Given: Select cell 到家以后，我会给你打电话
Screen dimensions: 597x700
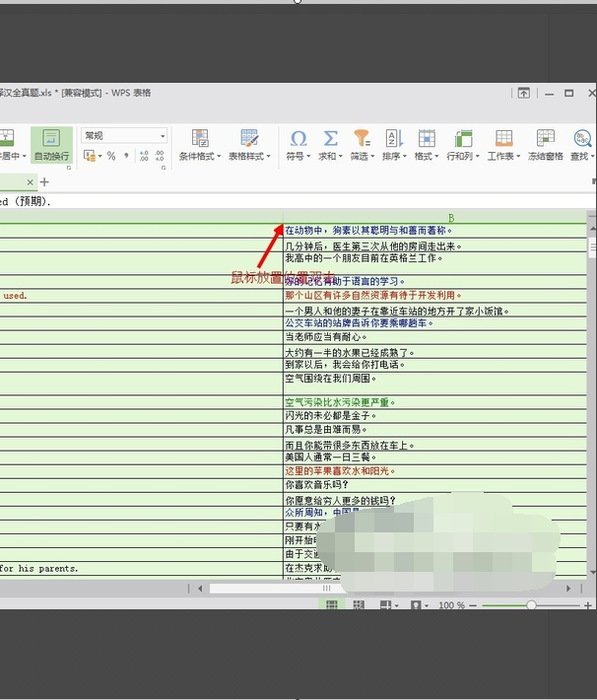Looking at the screenshot, I should tap(435, 365).
